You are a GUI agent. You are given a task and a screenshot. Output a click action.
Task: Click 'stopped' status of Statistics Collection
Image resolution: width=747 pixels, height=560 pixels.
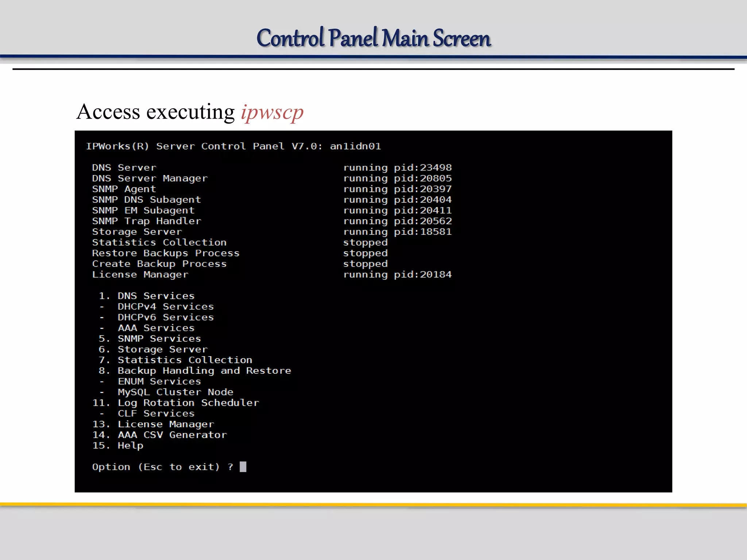(365, 242)
